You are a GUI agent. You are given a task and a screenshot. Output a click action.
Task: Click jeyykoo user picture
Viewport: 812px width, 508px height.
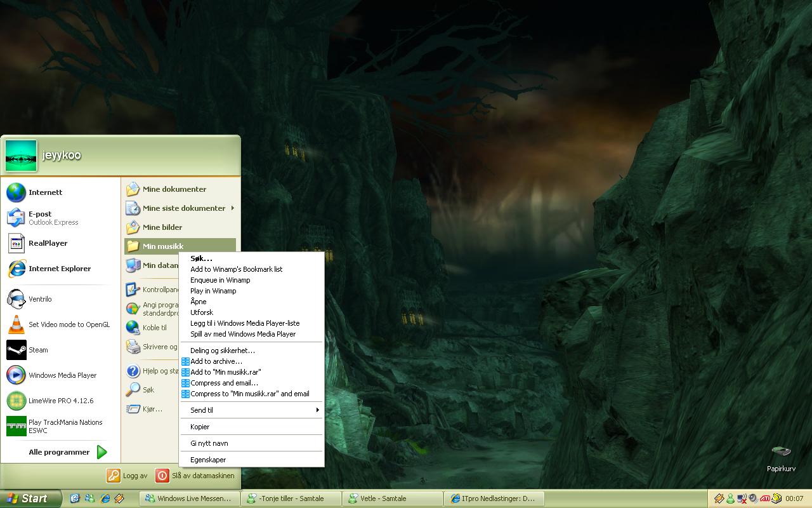[21, 156]
